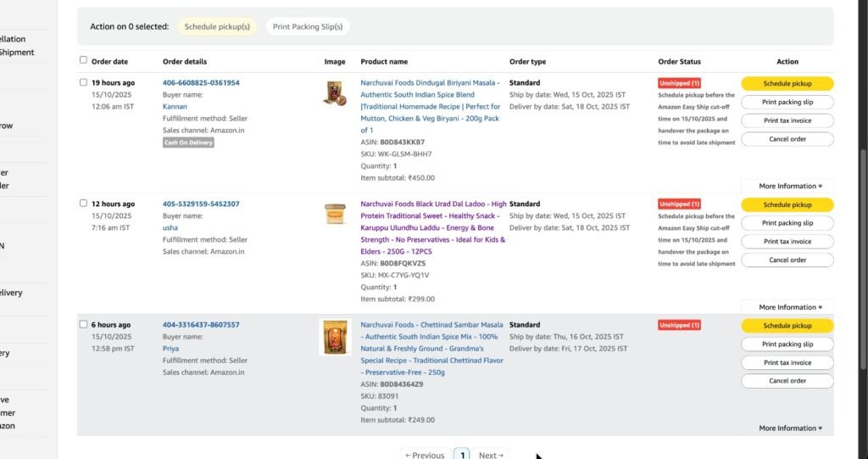The image size is (868, 459).
Task: Print tax invoice for usha's order
Action: 787,242
